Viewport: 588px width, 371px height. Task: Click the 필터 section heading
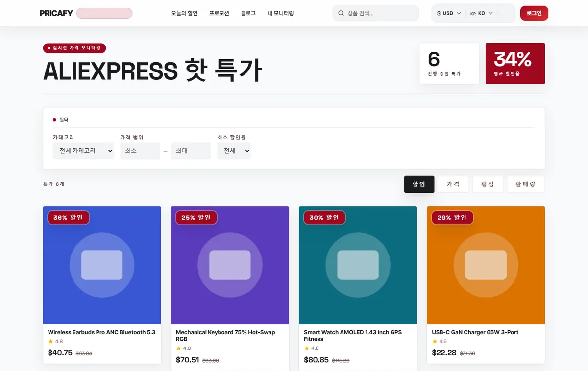[x=64, y=120]
